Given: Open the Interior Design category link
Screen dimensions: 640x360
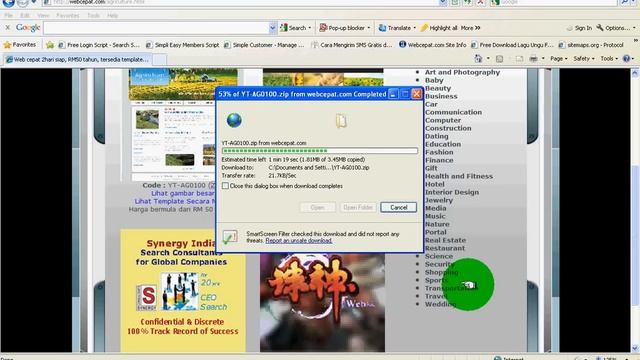Looking at the screenshot, I should coord(452,192).
